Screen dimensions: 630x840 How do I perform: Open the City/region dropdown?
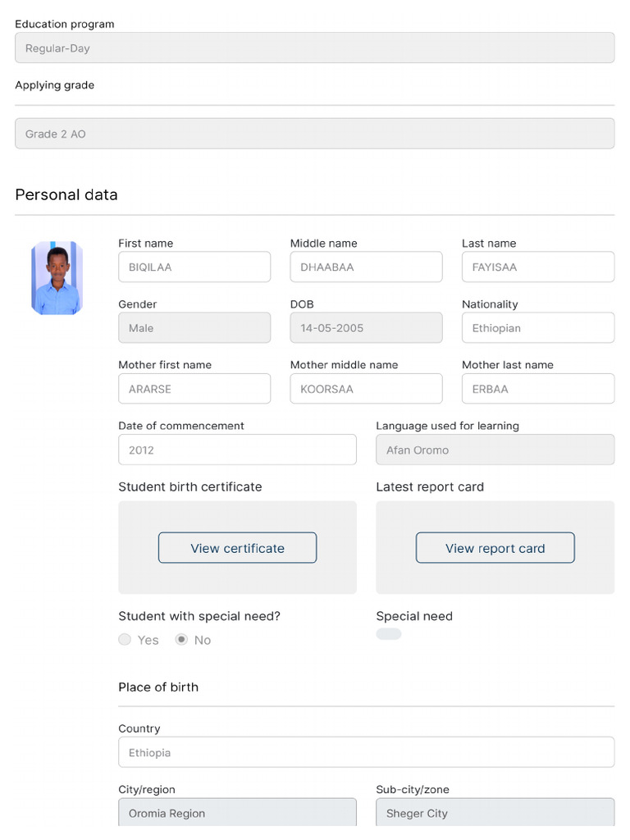click(x=237, y=813)
